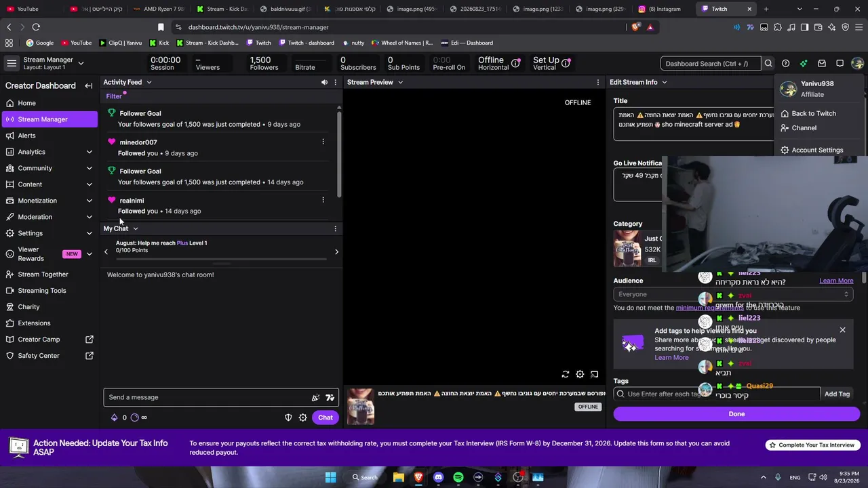Image resolution: width=868 pixels, height=488 pixels.
Task: Open the hamburger navigation menu
Action: pos(12,63)
